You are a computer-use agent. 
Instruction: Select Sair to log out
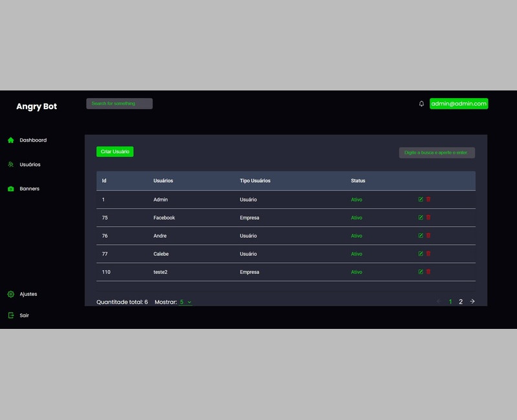24,316
